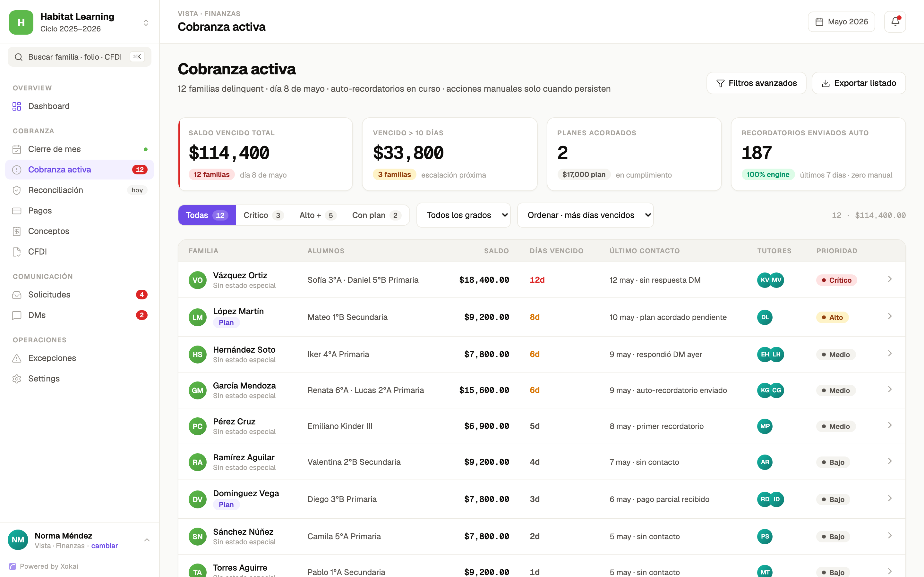Screen dimensions: 924x577
Task: Click the Exportar listado button
Action: click(858, 83)
